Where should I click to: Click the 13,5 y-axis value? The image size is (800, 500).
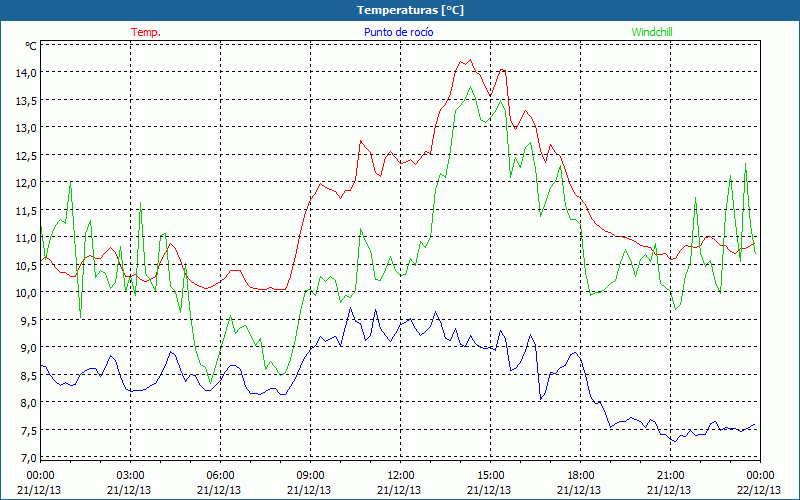[27, 100]
